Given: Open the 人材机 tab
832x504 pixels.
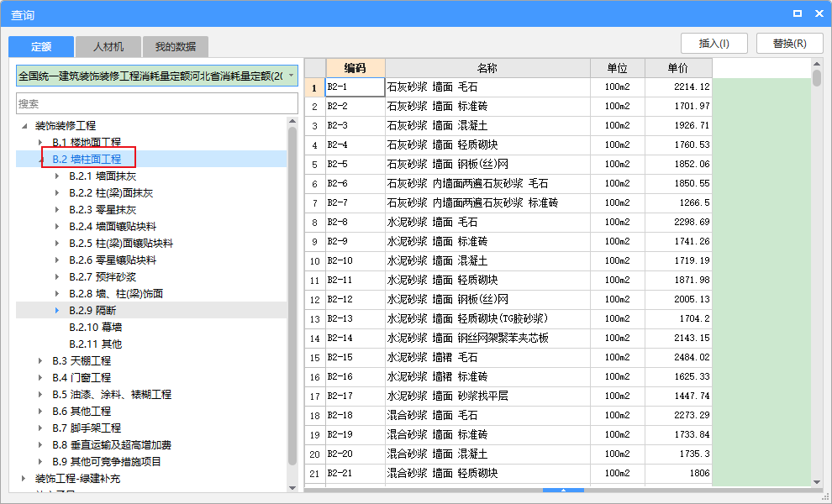Looking at the screenshot, I should point(108,47).
